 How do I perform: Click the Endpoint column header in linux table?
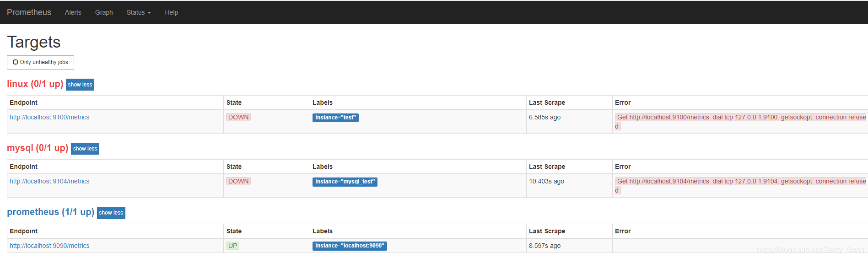click(24, 102)
